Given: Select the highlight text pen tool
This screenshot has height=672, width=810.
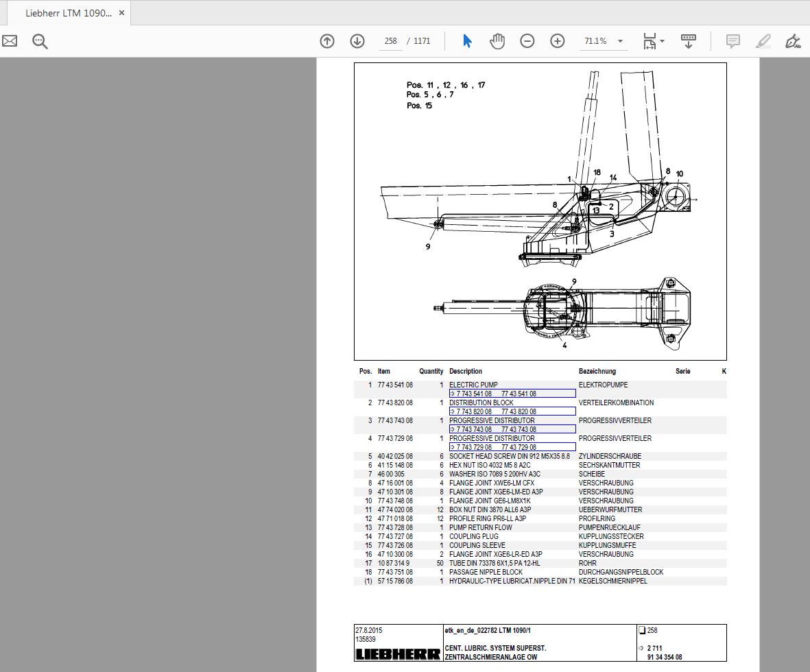Looking at the screenshot, I should 763,41.
